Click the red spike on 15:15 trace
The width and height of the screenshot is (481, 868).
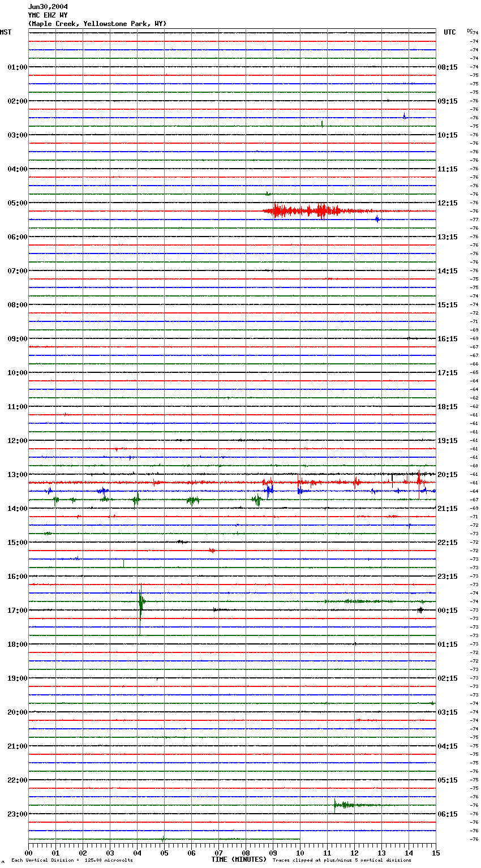point(212,550)
